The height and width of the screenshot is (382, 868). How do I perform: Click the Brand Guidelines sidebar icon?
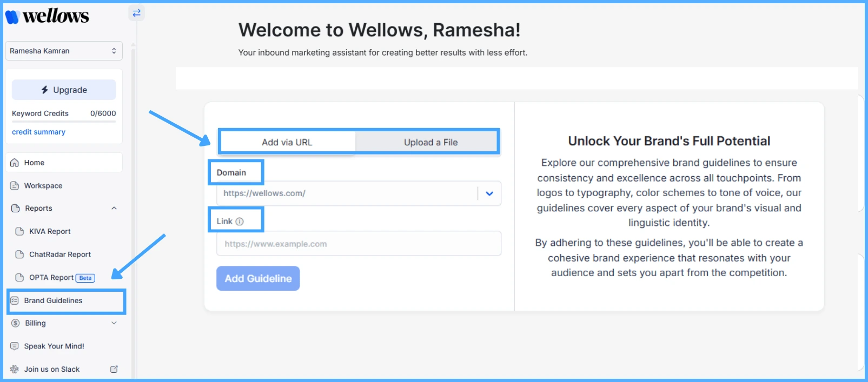tap(15, 300)
